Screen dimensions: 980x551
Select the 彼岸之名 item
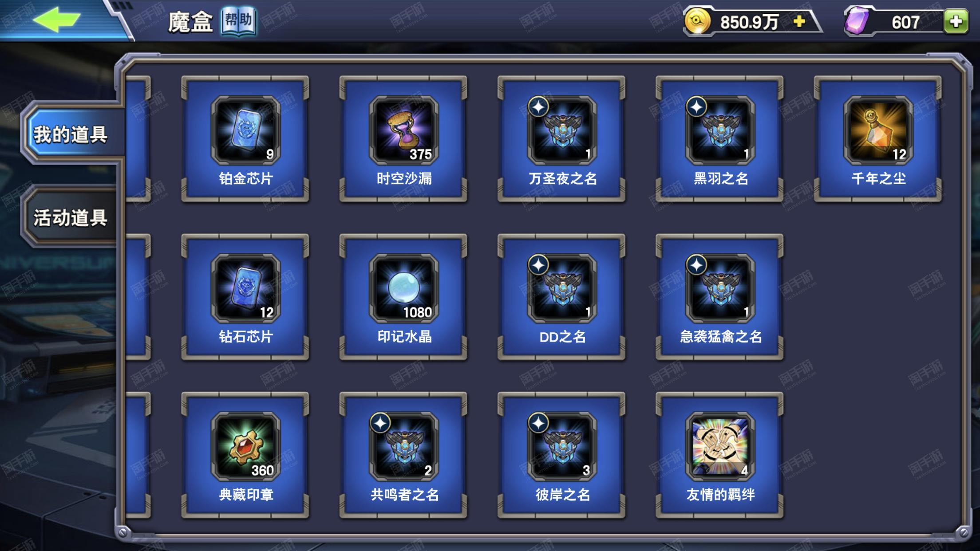click(561, 455)
